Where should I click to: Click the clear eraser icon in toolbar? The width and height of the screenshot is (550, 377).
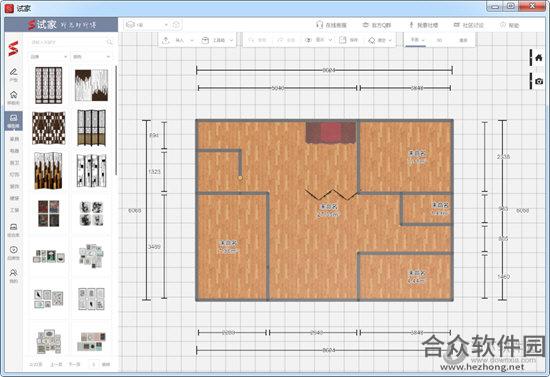pyautogui.click(x=371, y=41)
